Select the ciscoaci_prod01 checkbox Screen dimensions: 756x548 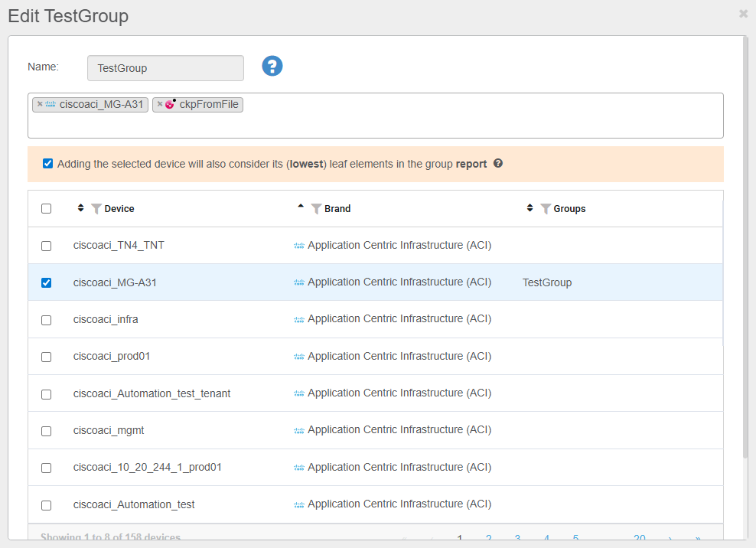pos(47,357)
